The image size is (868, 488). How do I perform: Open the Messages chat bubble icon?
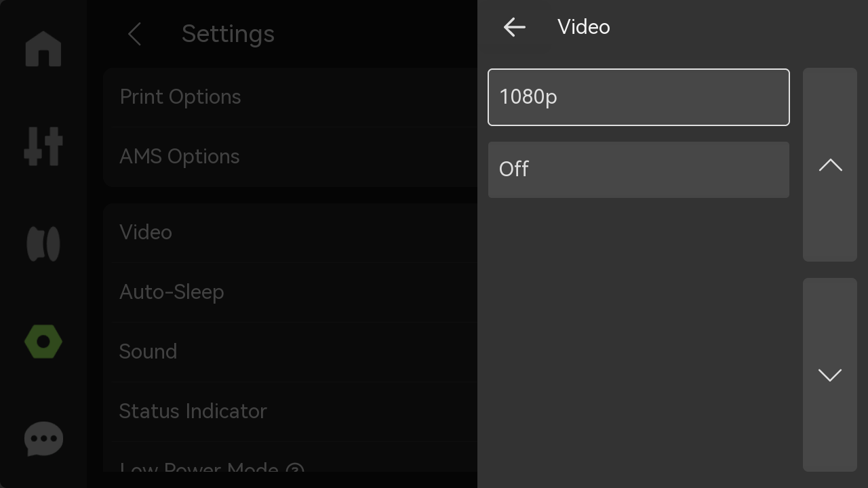click(x=43, y=439)
